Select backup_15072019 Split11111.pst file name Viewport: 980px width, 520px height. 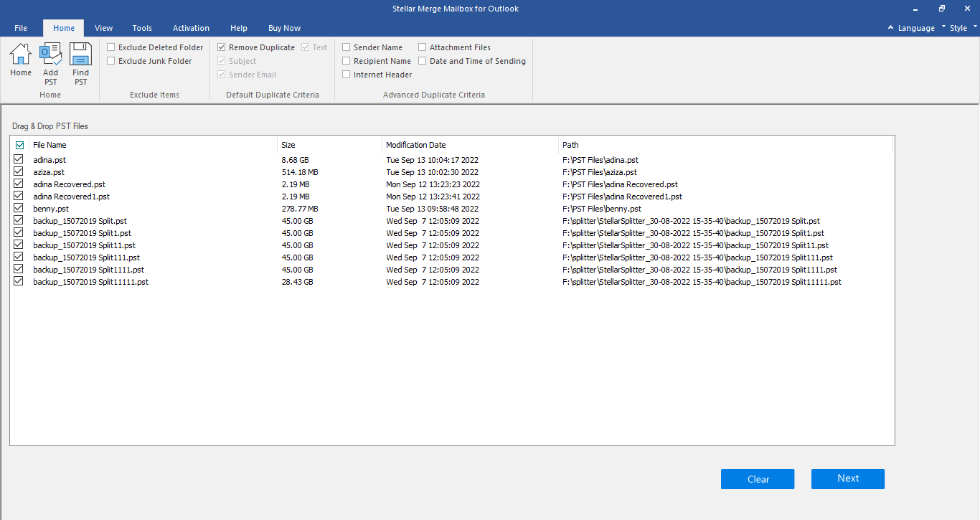tap(90, 282)
